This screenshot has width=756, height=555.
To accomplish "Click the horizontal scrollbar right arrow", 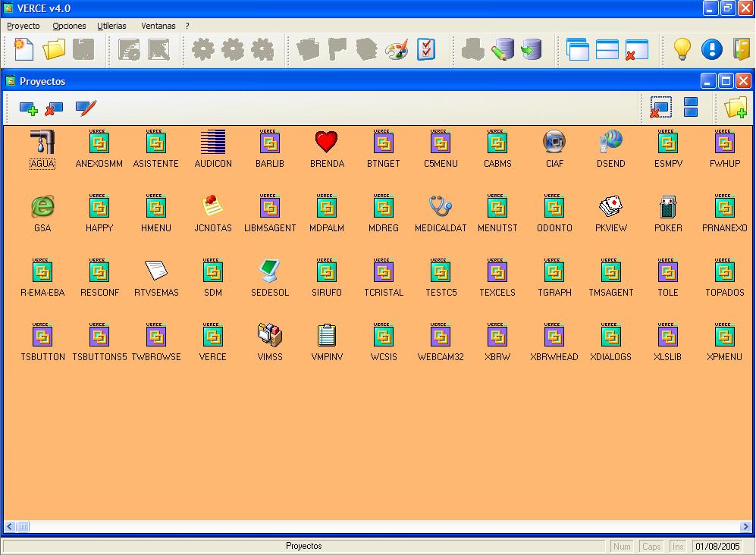I will click(x=745, y=526).
